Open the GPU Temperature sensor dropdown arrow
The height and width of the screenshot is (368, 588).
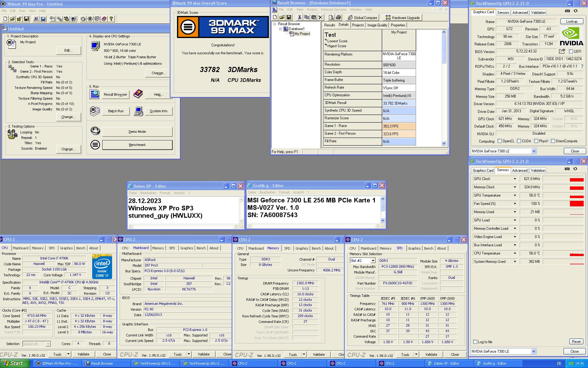515,195
